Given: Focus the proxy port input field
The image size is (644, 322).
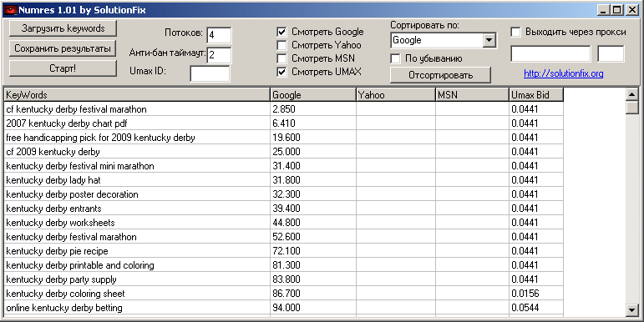Looking at the screenshot, I should pos(611,53).
